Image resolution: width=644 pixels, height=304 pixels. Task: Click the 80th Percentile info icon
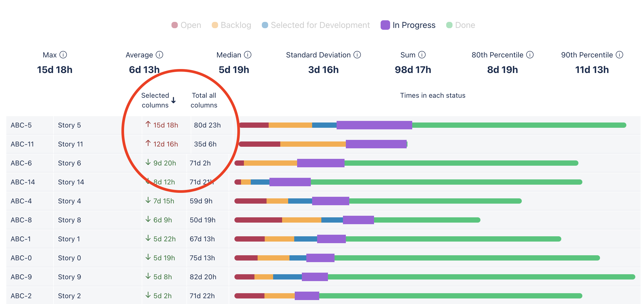(x=530, y=55)
